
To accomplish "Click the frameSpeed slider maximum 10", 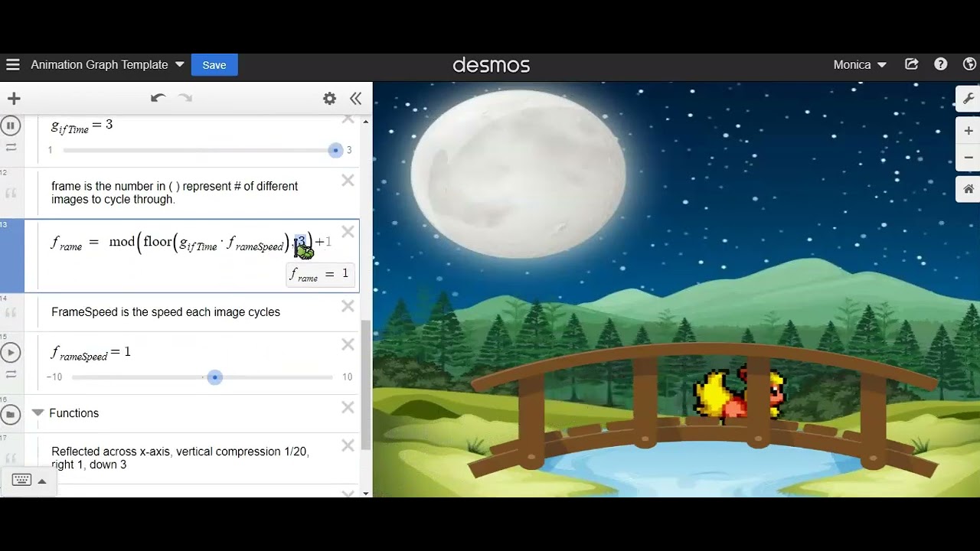I will pos(347,377).
